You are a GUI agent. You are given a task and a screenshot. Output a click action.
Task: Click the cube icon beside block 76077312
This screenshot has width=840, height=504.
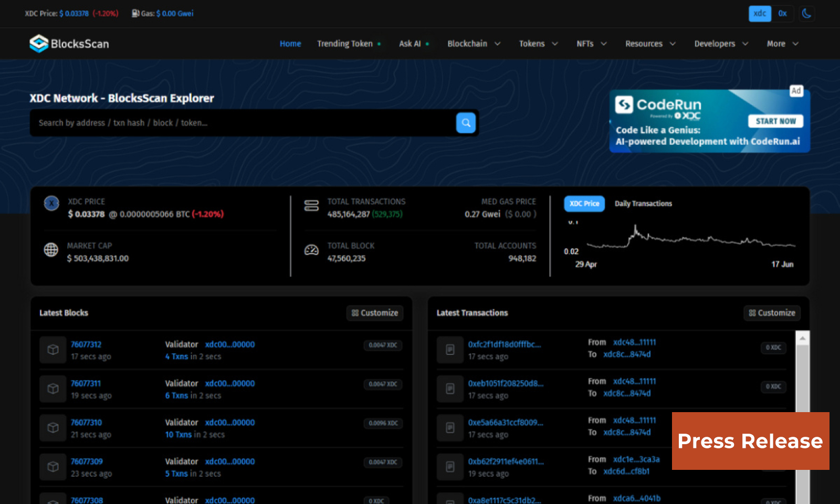(x=52, y=350)
